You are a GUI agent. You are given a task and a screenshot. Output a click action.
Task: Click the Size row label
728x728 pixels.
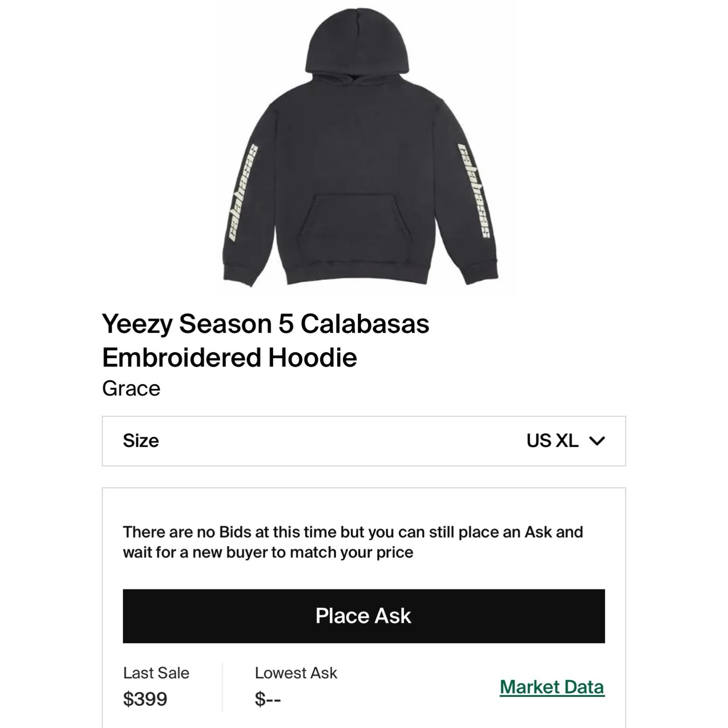(x=141, y=441)
